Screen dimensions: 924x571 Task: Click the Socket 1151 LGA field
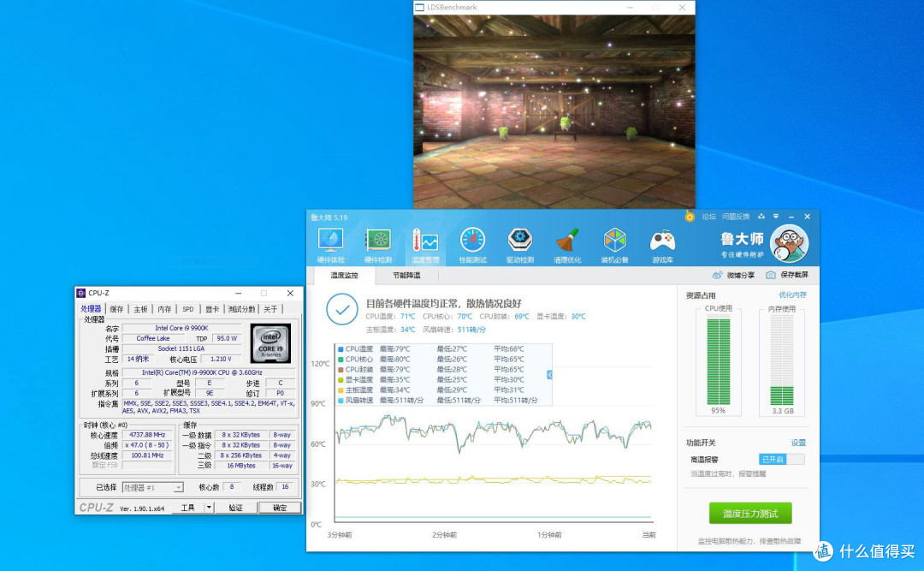(181, 348)
